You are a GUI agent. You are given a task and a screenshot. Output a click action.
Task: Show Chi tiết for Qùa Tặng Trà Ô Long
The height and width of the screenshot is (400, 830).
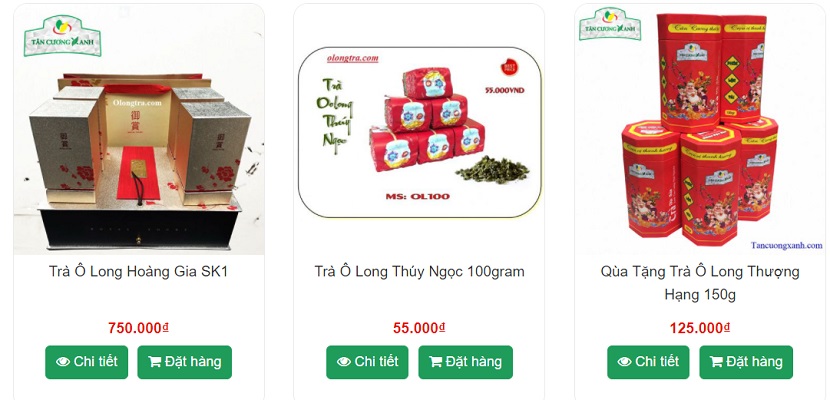click(648, 362)
